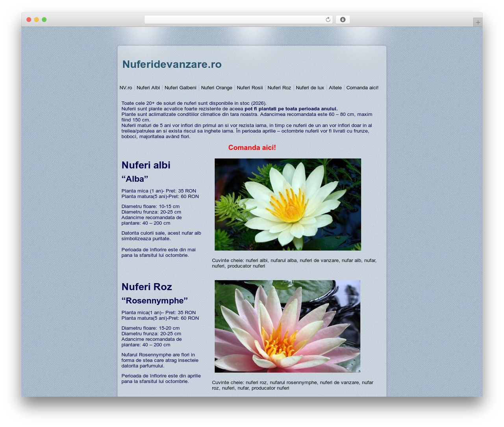
Task: Click Alba's Planta mica (1 an) 35 RON line
Action: 159,191
